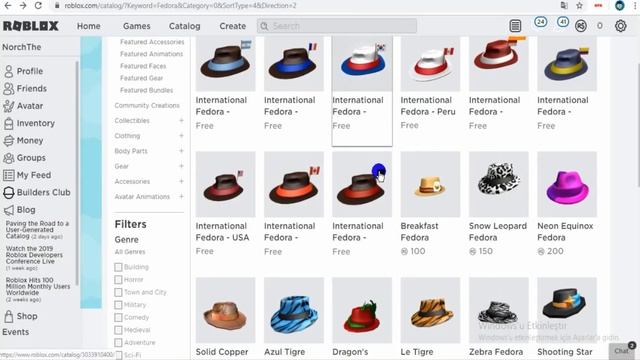Open Shooting Star fedora thumbnail
Image resolution: width=640 pixels, height=360 pixels.
[567, 310]
